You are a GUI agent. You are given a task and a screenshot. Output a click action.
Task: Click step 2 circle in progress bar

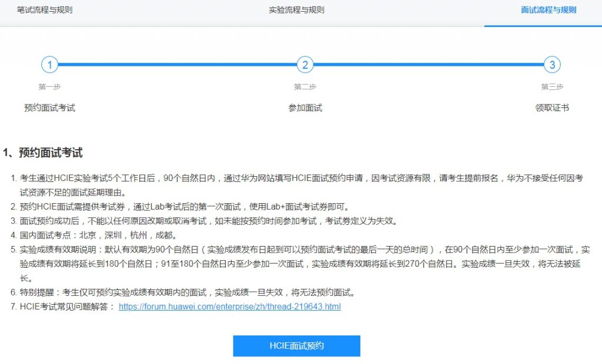305,65
